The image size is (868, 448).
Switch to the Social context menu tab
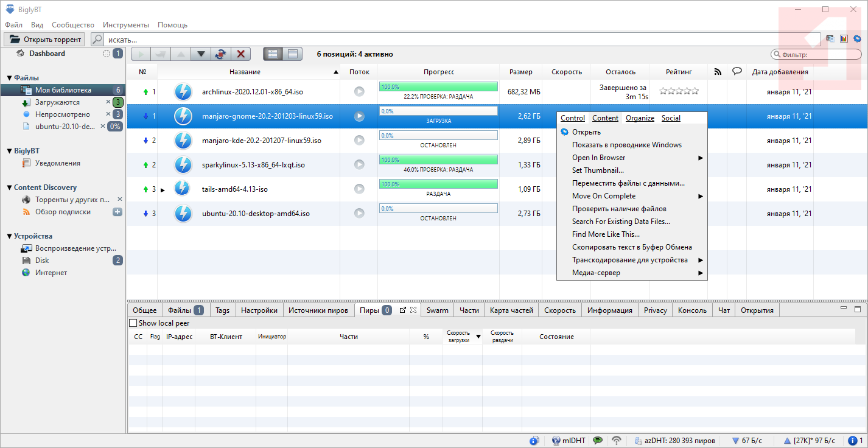[x=671, y=118]
